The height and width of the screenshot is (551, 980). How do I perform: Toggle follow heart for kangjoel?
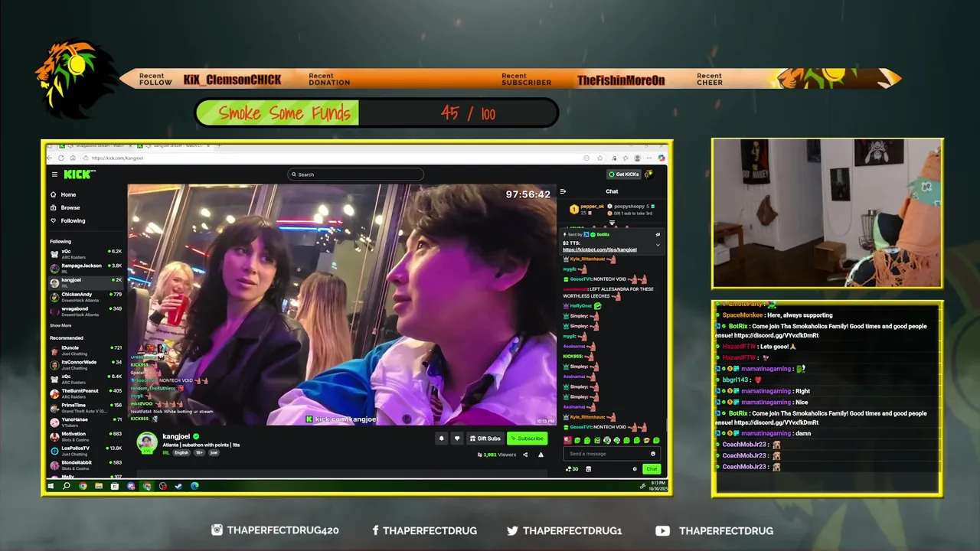tap(457, 439)
